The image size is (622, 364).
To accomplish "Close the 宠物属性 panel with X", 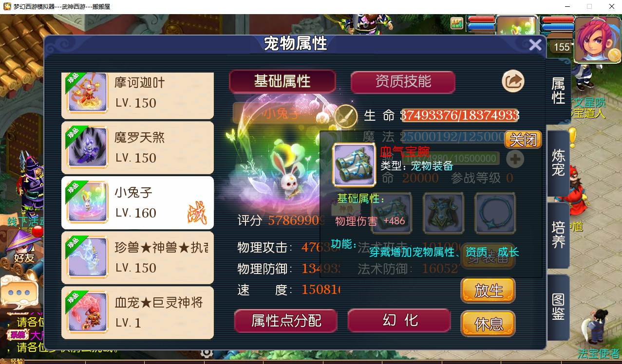I will pos(535,45).
